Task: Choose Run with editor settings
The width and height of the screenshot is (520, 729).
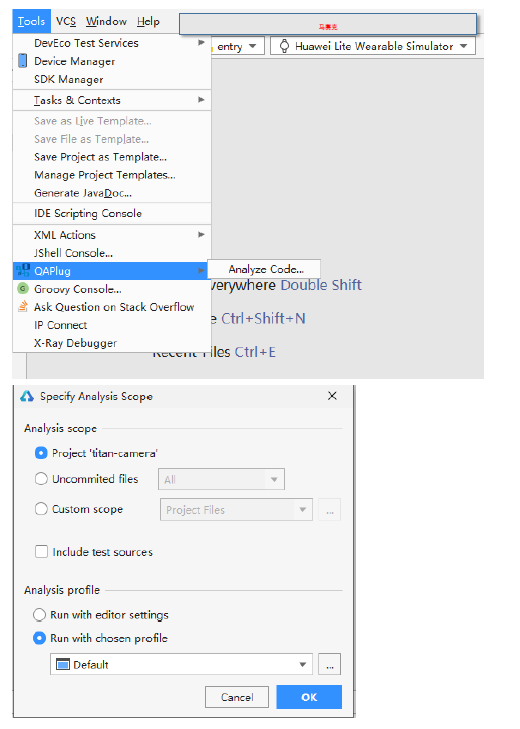Action: point(40,615)
